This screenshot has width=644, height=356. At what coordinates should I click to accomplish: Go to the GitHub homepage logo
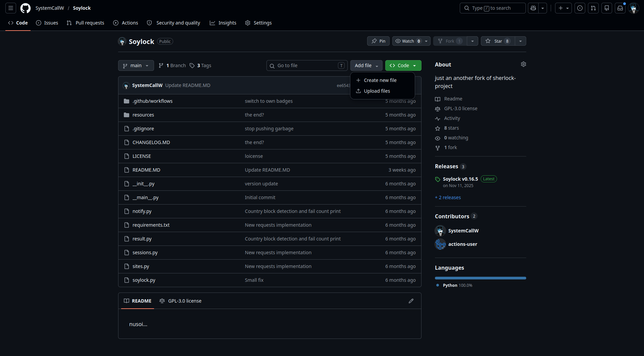click(x=26, y=8)
